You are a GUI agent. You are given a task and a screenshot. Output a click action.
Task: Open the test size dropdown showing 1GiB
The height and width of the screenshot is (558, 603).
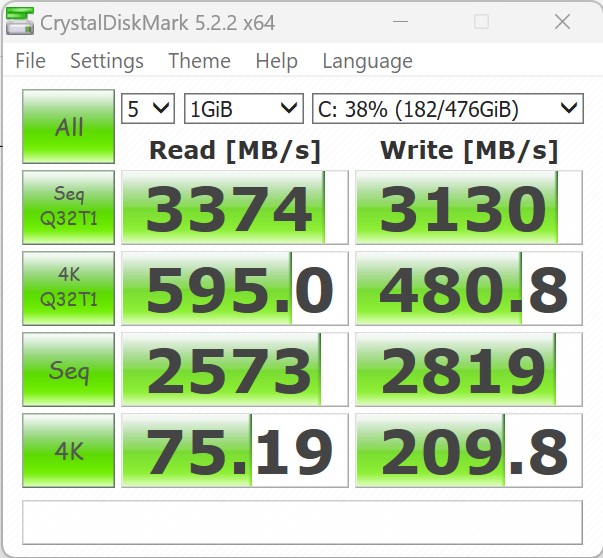point(244,108)
